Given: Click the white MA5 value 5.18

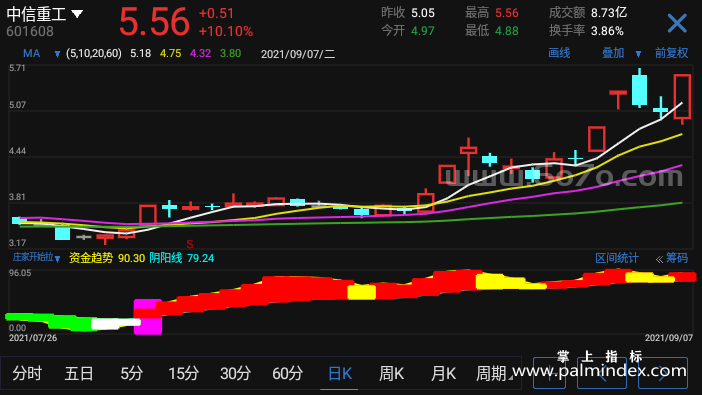Looking at the screenshot, I should click(141, 54).
